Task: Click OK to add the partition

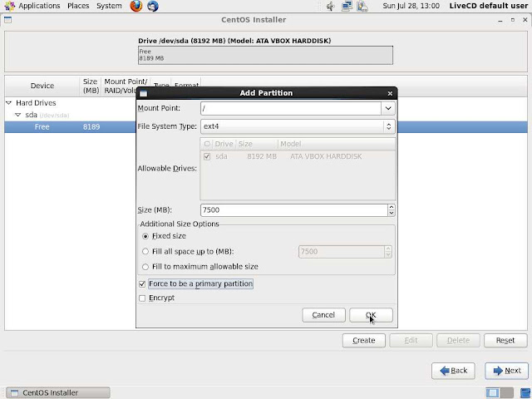Action: [x=372, y=315]
